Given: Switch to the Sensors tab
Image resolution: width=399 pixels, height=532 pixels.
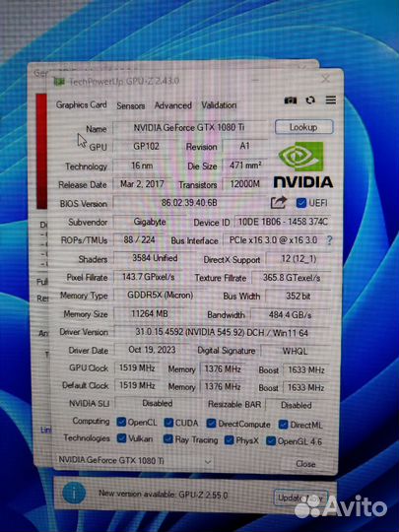Looking at the screenshot, I should (x=131, y=105).
